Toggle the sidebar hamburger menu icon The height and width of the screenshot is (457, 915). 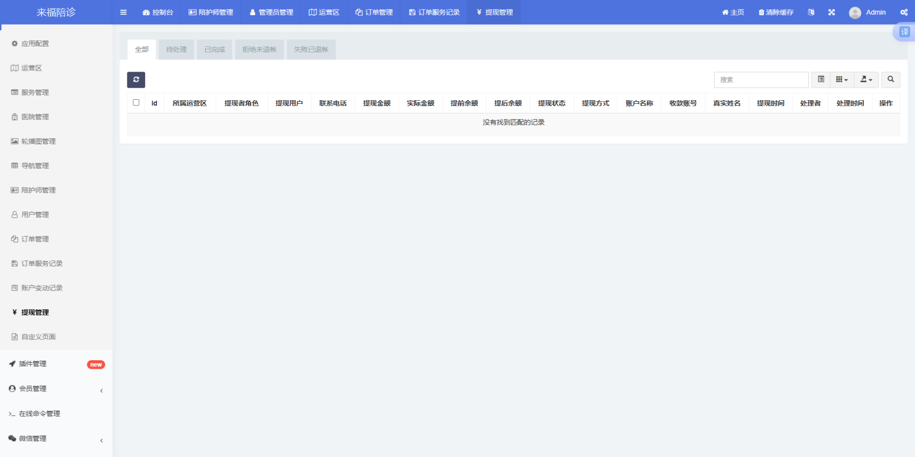[x=123, y=13]
